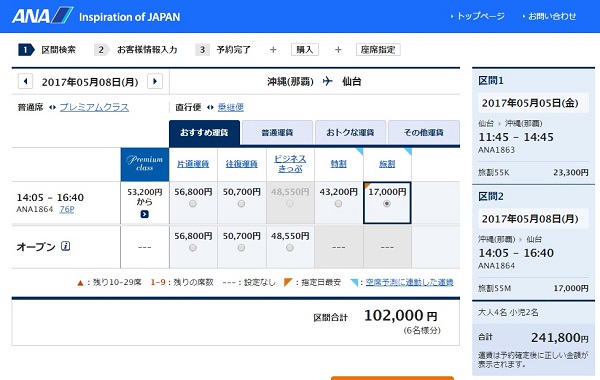Open ビジネスきっぷ fare description link
The image size is (600, 380).
[290, 164]
